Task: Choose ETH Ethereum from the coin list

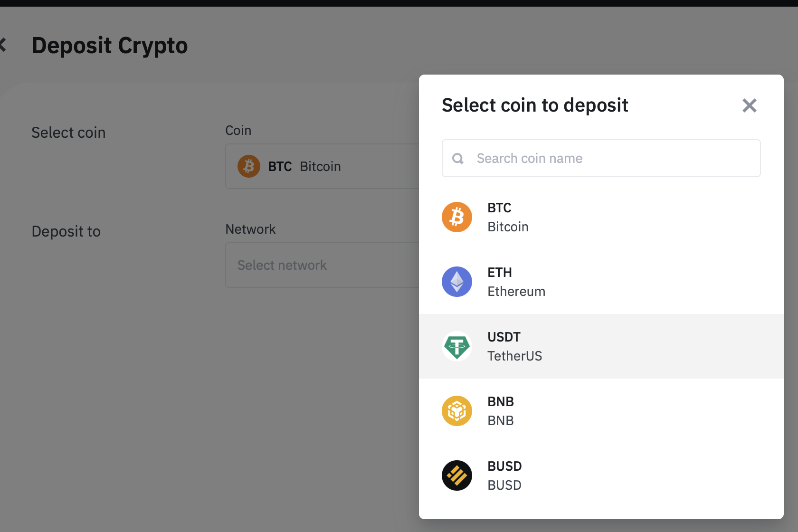Action: pyautogui.click(x=601, y=282)
